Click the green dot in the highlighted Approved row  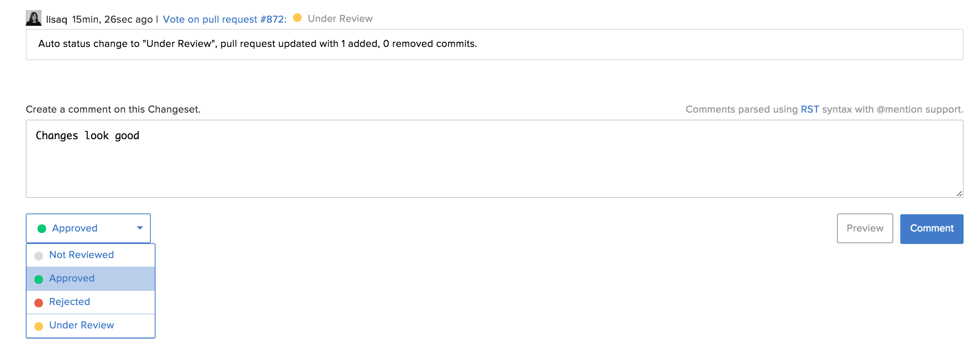(39, 280)
